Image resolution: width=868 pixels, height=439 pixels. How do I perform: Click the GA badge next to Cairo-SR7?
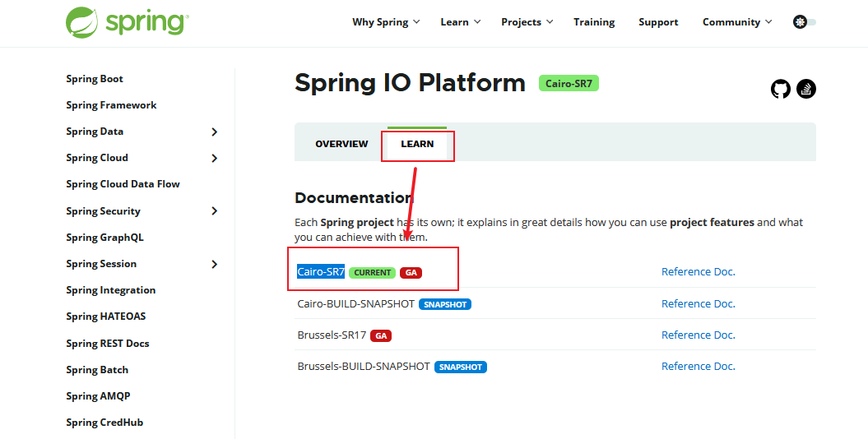(411, 273)
